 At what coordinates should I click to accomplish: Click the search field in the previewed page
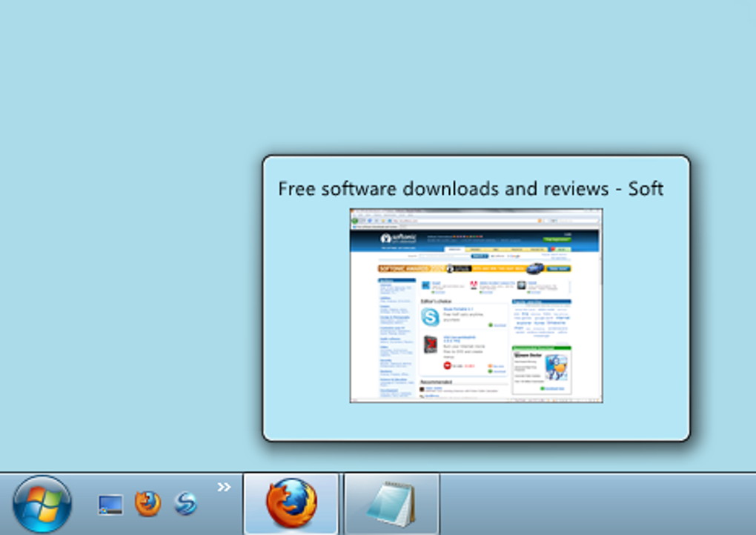[x=443, y=256]
